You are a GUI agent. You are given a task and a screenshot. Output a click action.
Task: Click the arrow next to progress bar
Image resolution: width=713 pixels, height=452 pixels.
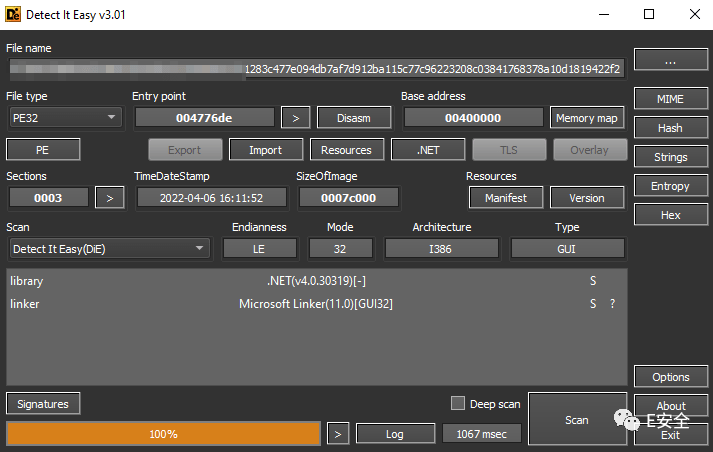pos(338,434)
